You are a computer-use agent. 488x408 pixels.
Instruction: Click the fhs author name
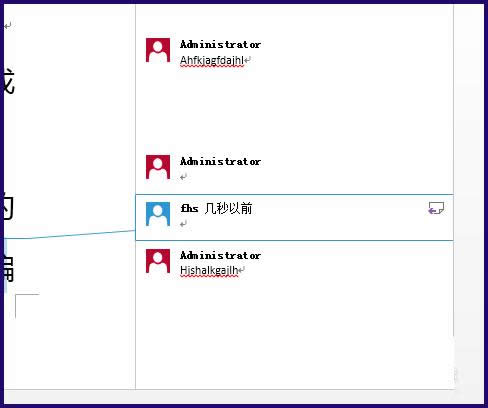click(x=189, y=209)
